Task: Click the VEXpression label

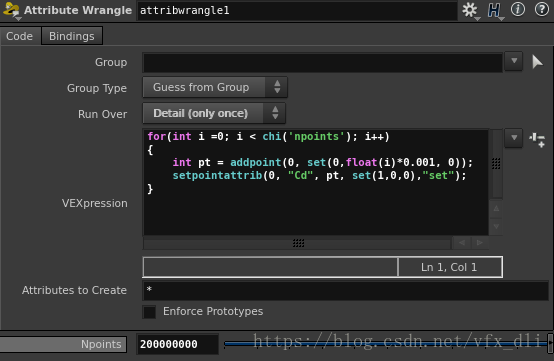Action: [x=95, y=203]
